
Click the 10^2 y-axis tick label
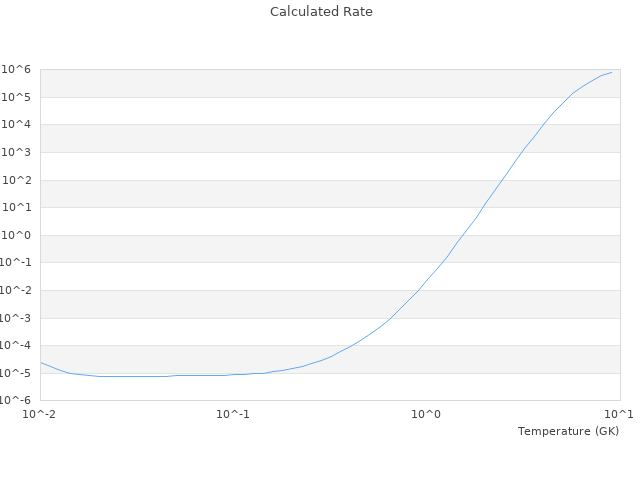click(x=19, y=181)
